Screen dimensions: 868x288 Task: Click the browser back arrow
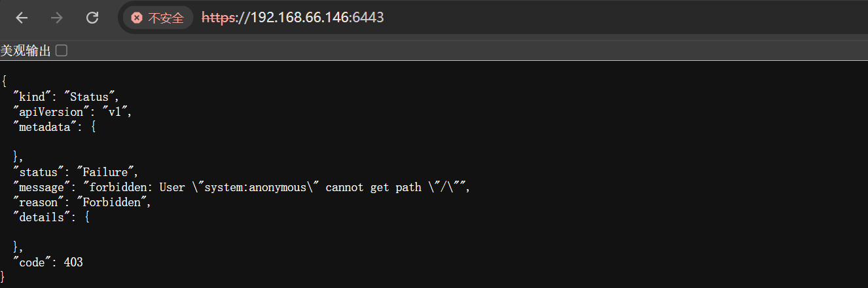22,18
